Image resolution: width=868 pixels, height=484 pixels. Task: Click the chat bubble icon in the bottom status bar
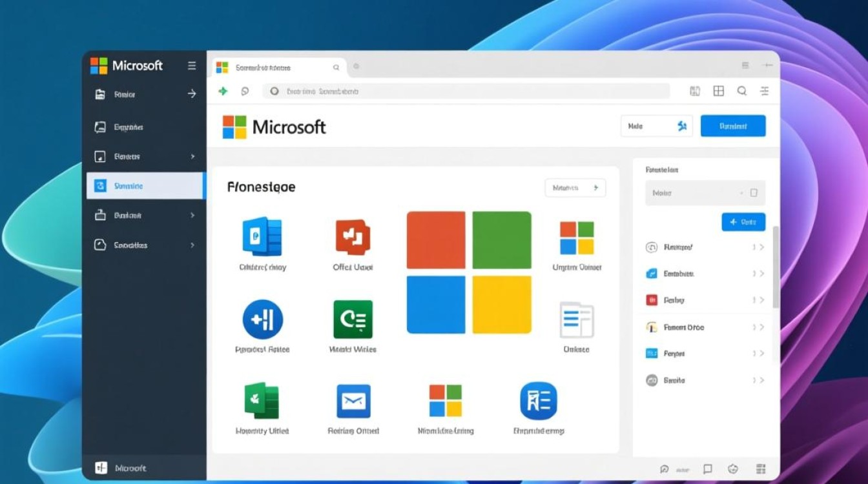[665, 469]
